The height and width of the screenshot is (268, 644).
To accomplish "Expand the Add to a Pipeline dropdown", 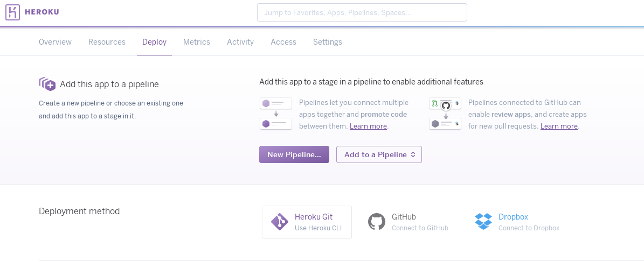I will pyautogui.click(x=379, y=155).
